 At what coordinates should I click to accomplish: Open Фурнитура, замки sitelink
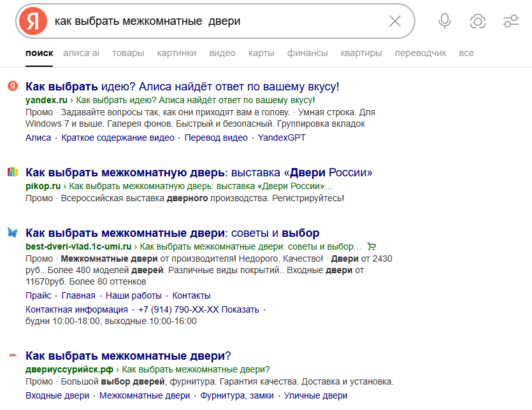coord(237,396)
